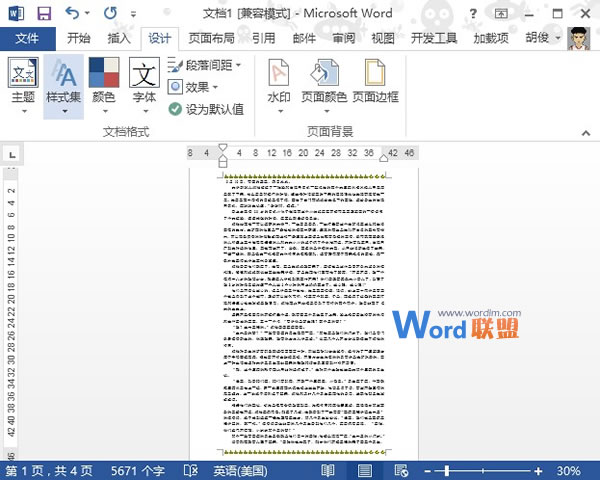The height and width of the screenshot is (480, 600).
Task: Redo or repeat the last action
Action: tap(110, 13)
